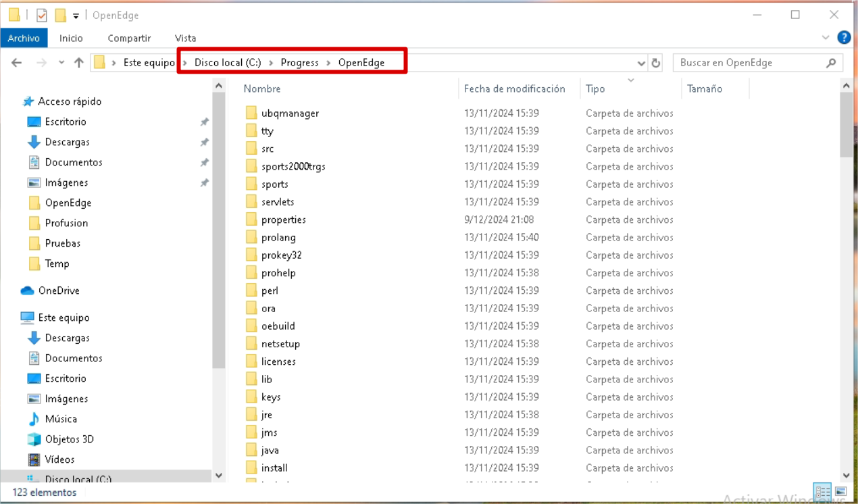The width and height of the screenshot is (858, 504).
Task: Select the install folder
Action: coord(275,468)
